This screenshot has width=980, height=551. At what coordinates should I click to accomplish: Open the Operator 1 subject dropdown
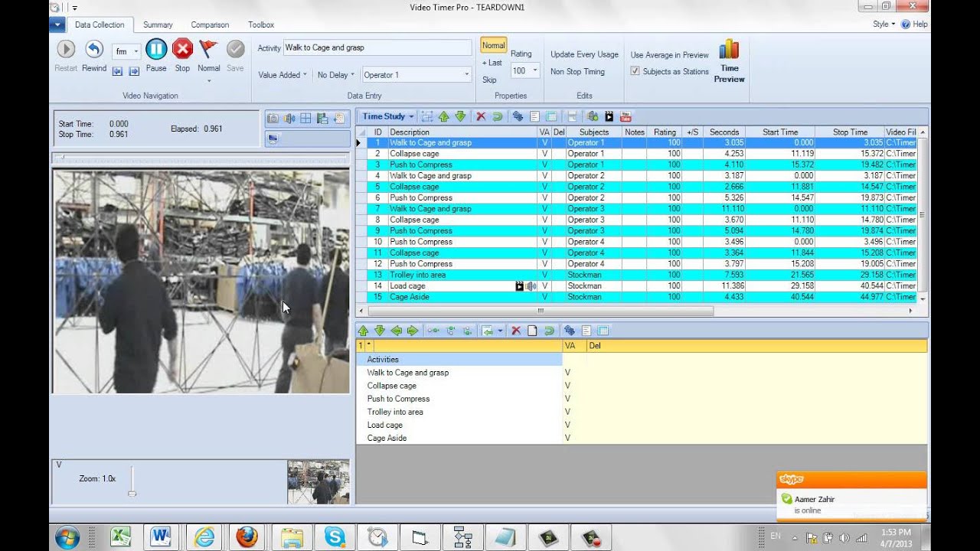(466, 75)
